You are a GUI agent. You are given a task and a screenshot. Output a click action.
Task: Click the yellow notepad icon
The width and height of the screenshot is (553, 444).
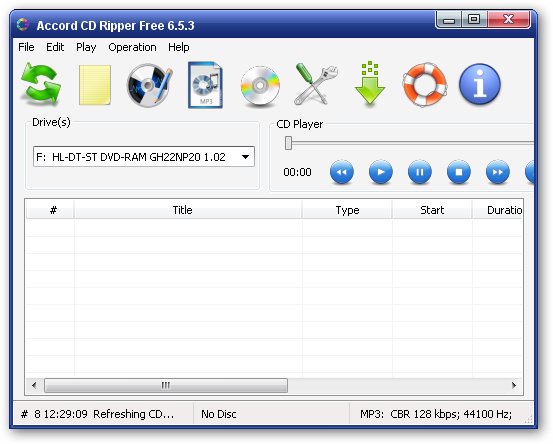click(95, 85)
